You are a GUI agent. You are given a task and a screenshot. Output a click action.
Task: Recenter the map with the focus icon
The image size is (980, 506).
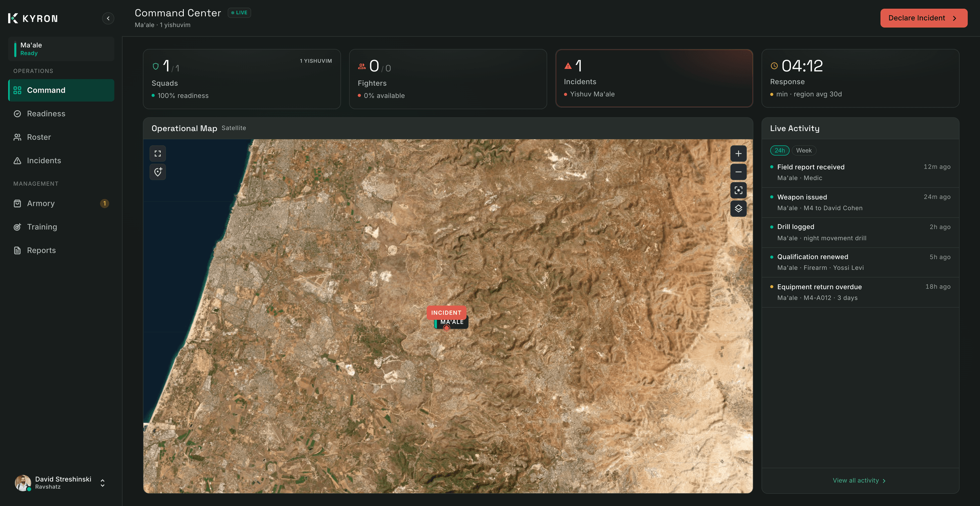pos(738,191)
